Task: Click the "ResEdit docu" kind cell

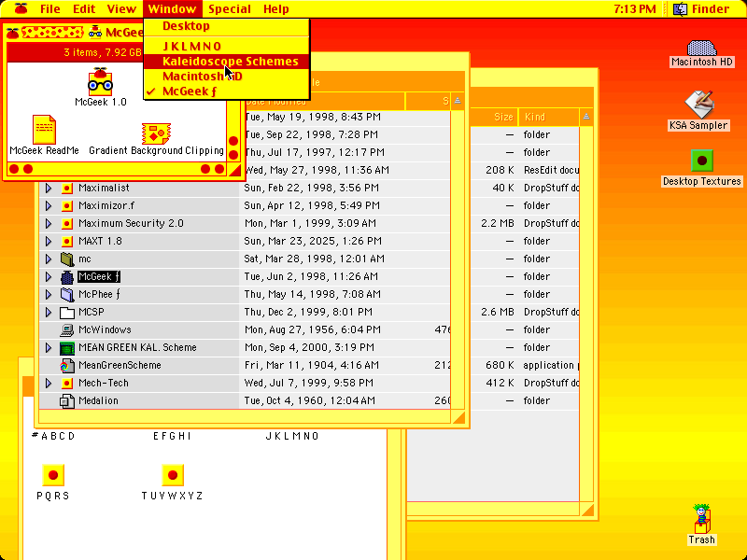Action: 551,171
